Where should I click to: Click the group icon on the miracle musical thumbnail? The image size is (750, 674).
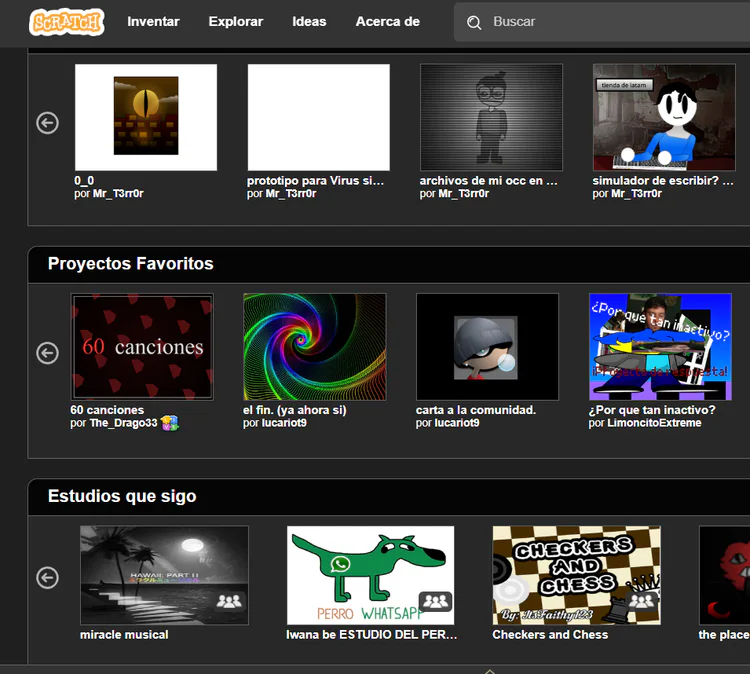pos(229,601)
